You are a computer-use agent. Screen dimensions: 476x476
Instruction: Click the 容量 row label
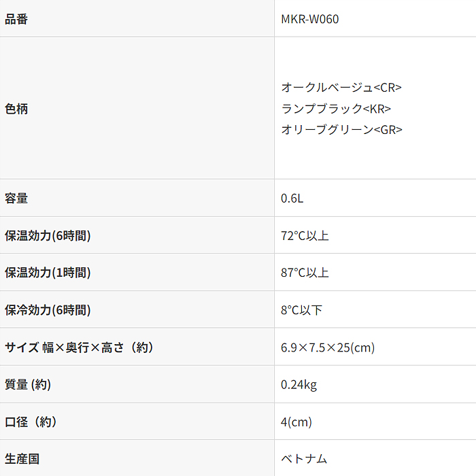(16, 199)
